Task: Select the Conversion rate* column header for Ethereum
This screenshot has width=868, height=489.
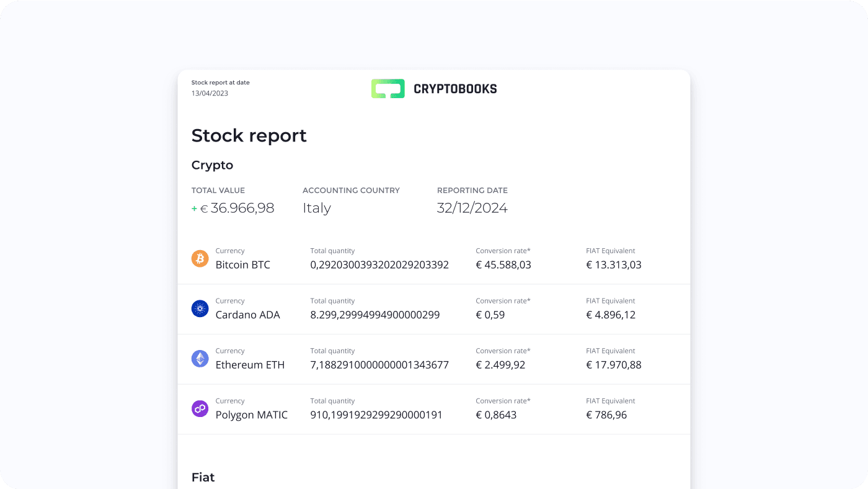Action: pyautogui.click(x=503, y=351)
